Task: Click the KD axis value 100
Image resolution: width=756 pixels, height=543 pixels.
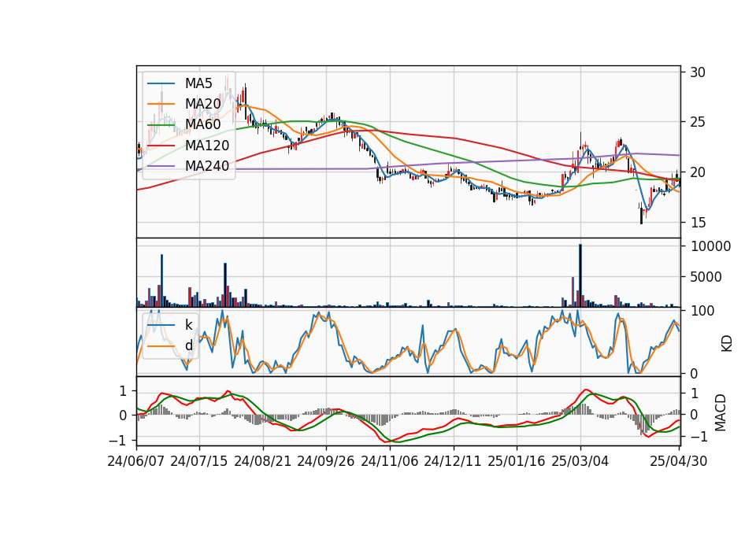Action: click(x=702, y=311)
